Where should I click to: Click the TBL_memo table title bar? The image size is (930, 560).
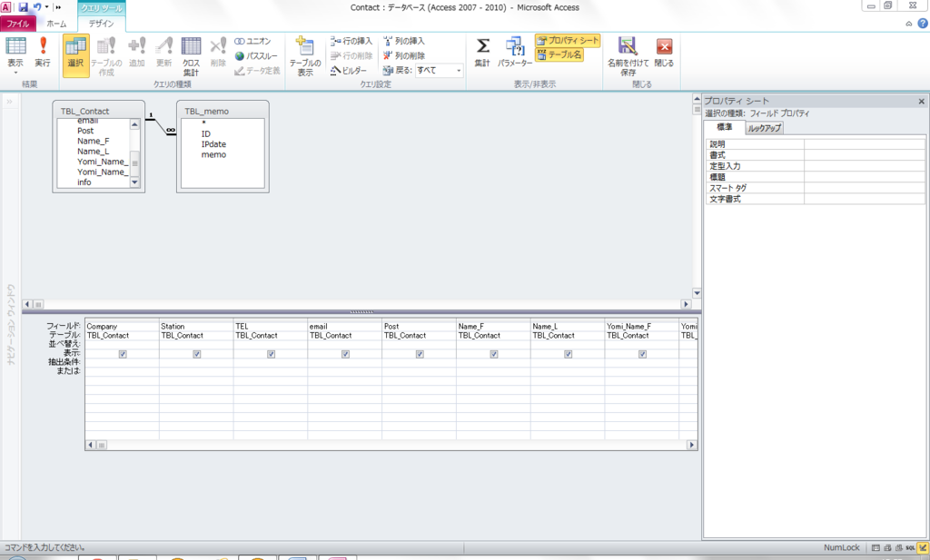(x=223, y=111)
